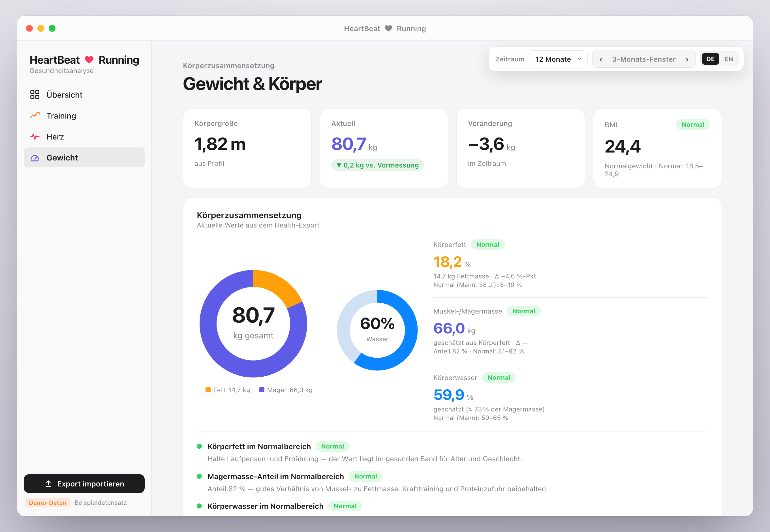Click the Magermasse-Anteil im Normalbereich heading

click(275, 476)
